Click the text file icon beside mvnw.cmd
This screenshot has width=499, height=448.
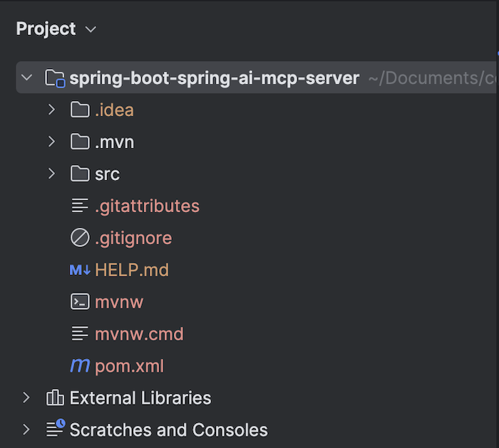[80, 333]
